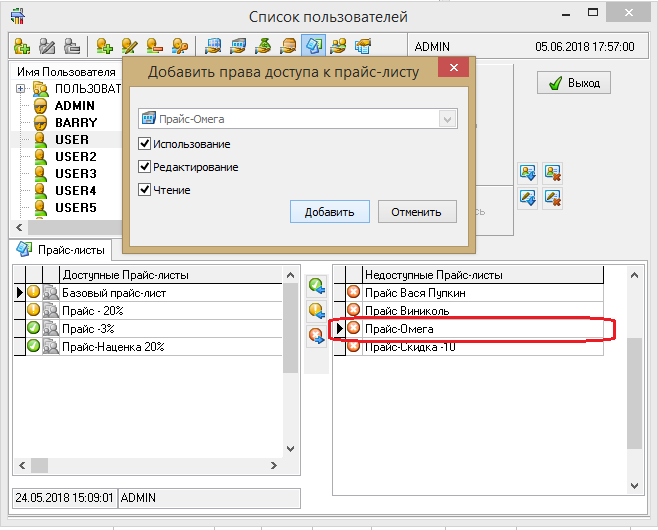Expand the ПОЛЬЗОВАТЕЛИ tree node
Screen dimensions: 658x530
click(x=21, y=89)
